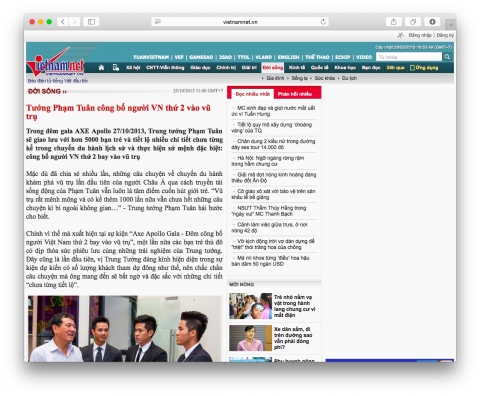Open the VLAND top link
Image resolution: width=480 pixels, height=396 pixels.
264,57
